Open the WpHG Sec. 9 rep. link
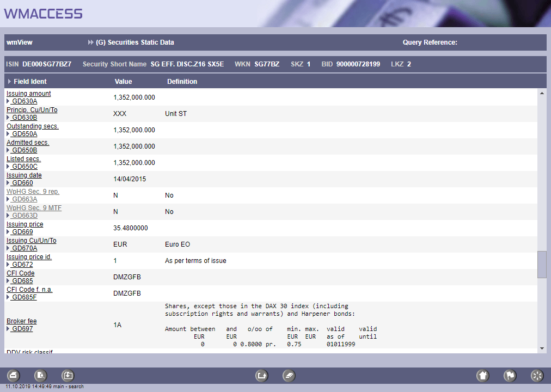 (x=33, y=192)
